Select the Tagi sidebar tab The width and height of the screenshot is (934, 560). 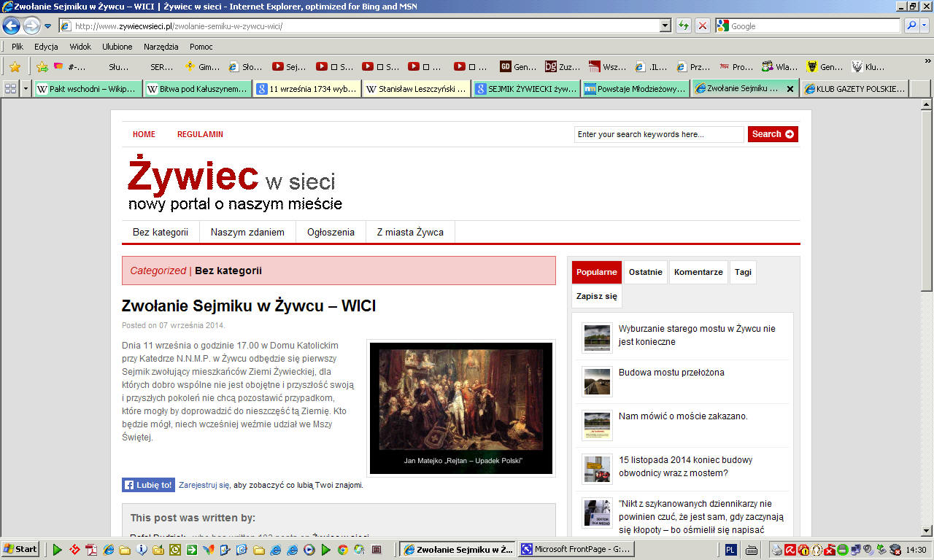743,272
